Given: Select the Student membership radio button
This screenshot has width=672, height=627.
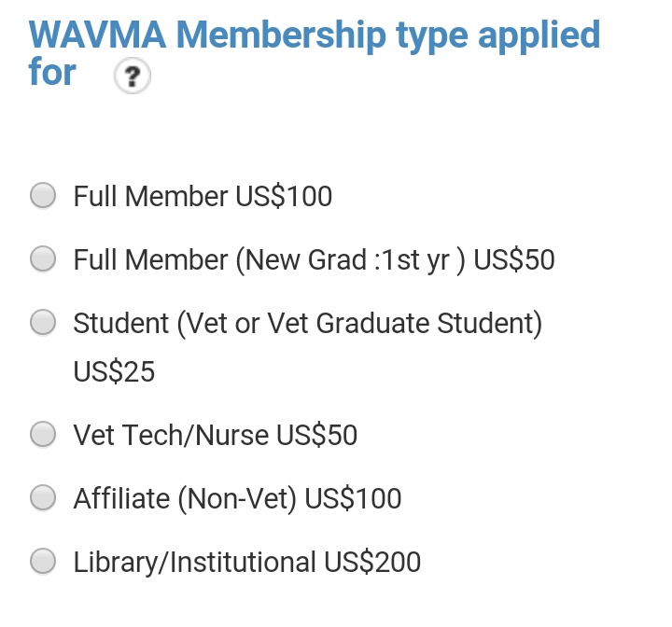Looking at the screenshot, I should [43, 322].
